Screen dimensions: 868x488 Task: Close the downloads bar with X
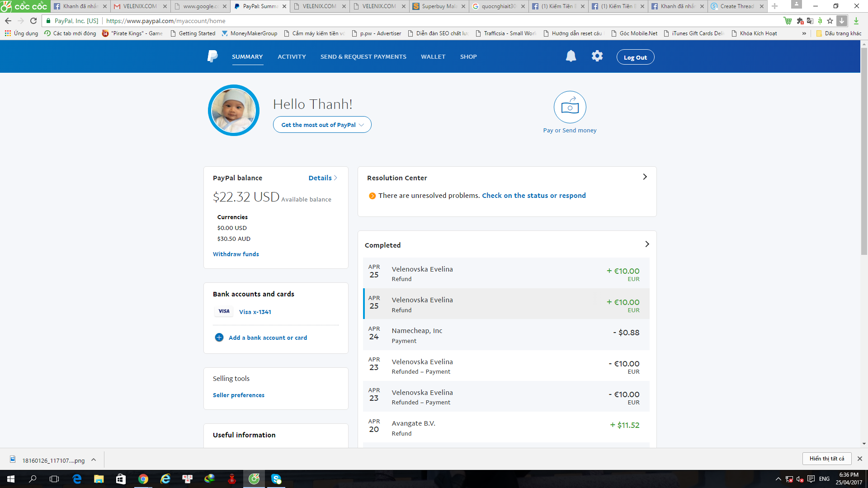coord(860,459)
